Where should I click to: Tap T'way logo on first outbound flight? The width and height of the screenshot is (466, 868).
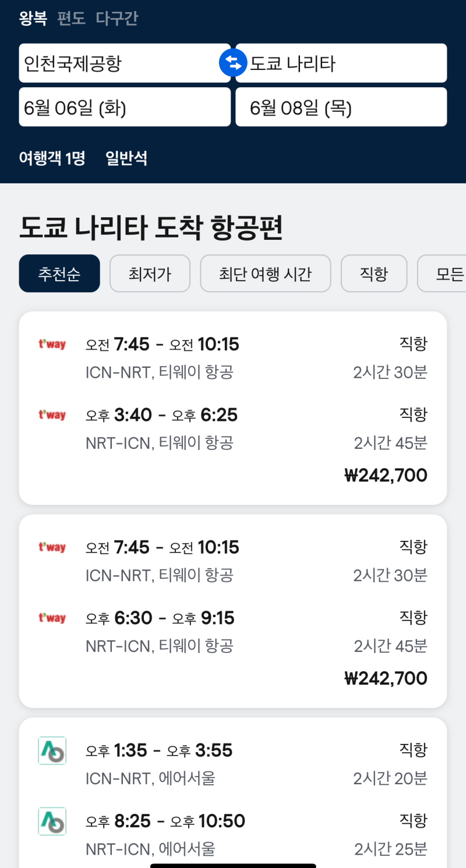[52, 345]
